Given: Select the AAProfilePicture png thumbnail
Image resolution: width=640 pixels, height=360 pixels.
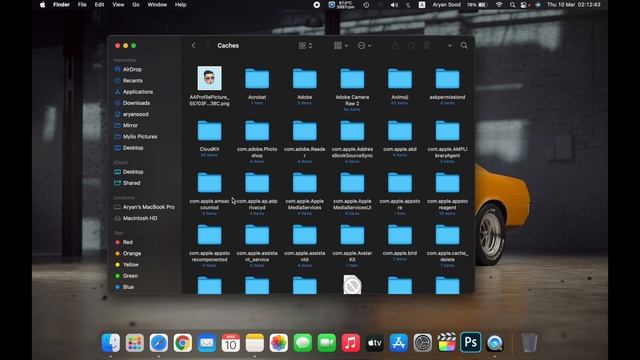Looking at the screenshot, I should 209,78.
